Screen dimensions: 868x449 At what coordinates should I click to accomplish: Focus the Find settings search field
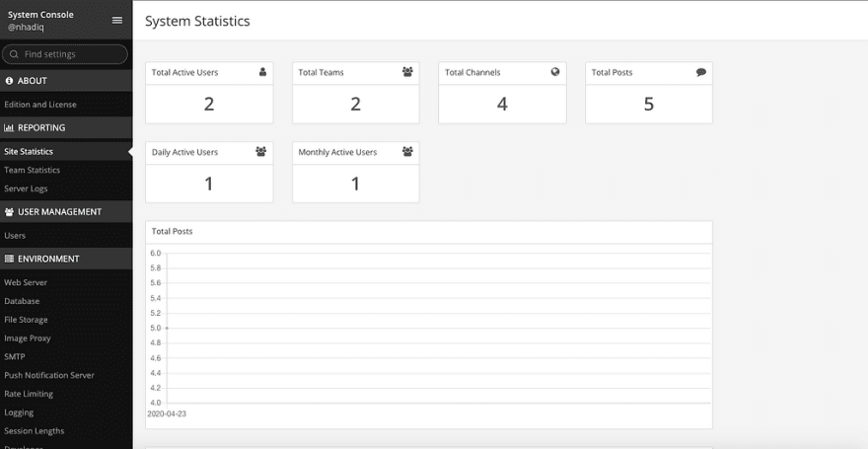tap(65, 54)
